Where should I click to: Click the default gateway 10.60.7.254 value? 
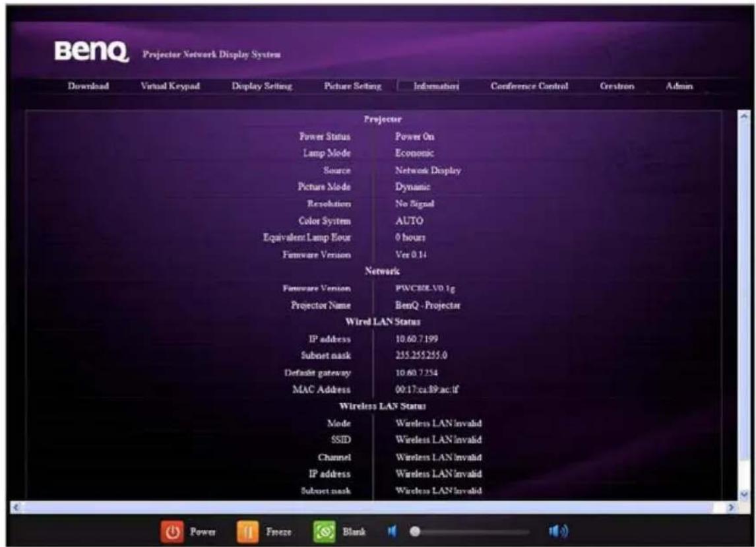click(416, 373)
